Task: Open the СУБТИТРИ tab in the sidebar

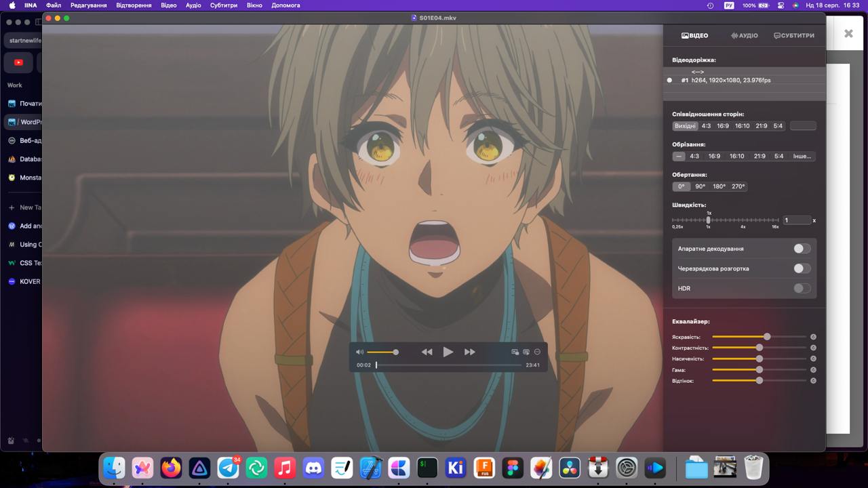Action: click(794, 35)
